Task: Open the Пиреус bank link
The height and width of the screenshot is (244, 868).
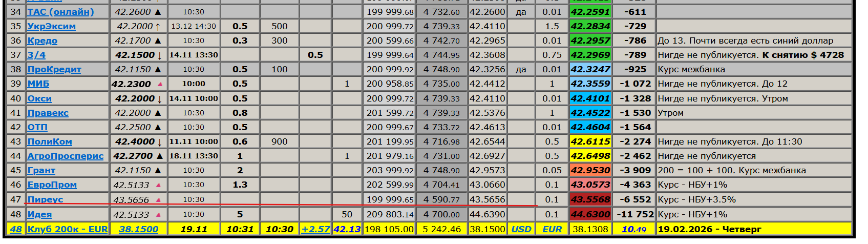Action: click(45, 199)
